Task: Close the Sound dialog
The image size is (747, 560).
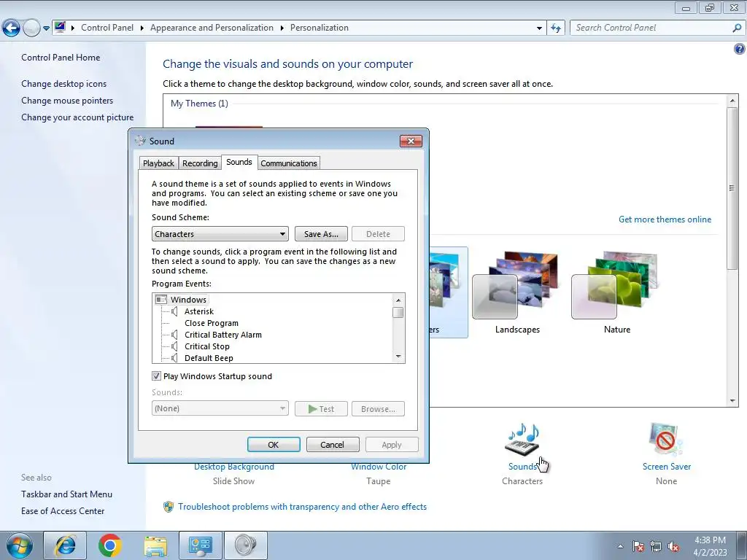Action: click(411, 141)
